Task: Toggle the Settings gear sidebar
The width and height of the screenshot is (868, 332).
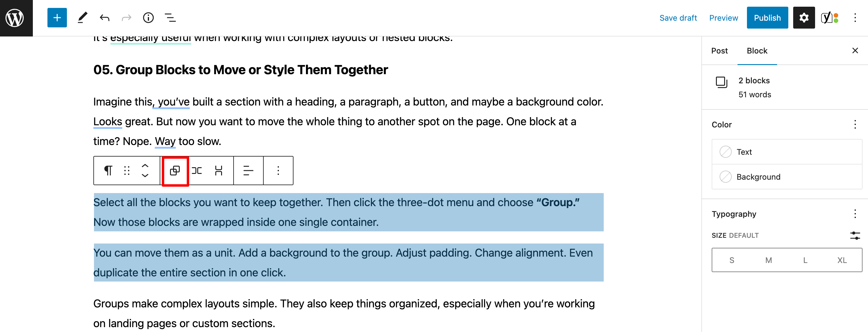Action: click(x=804, y=18)
